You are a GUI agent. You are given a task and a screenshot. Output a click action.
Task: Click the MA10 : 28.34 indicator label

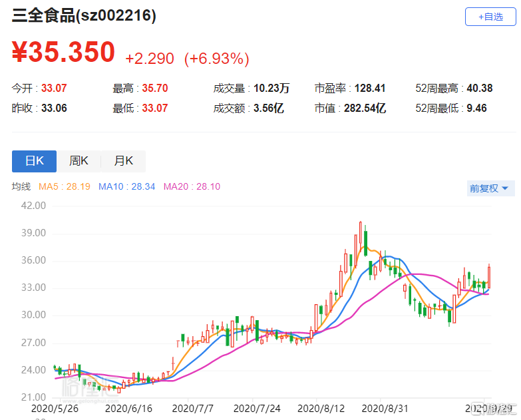coord(126,186)
